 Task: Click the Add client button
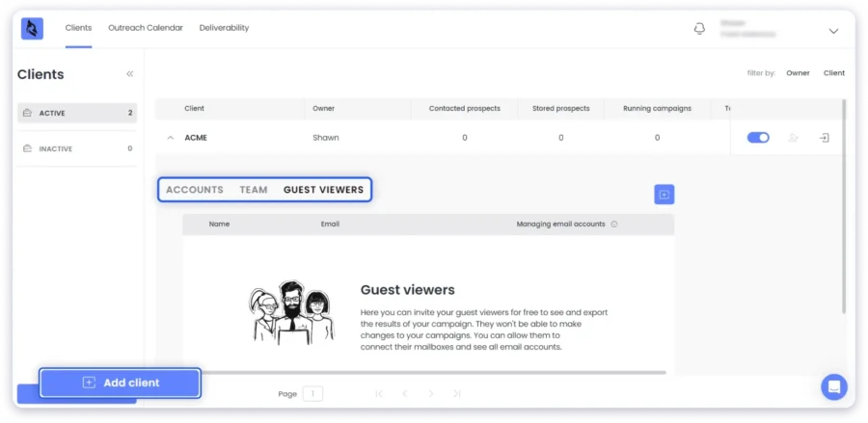[120, 383]
